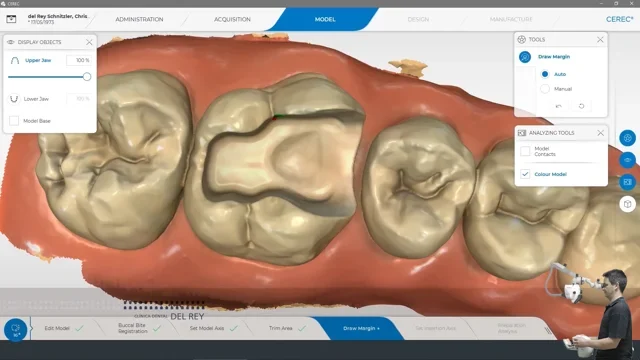Close the Display Objects panel
The image size is (640, 360).
(x=89, y=42)
